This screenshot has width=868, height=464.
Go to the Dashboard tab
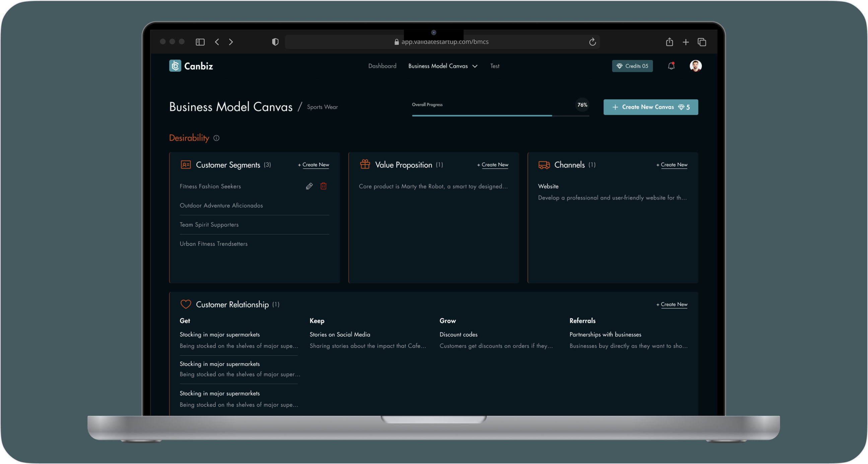pyautogui.click(x=382, y=66)
